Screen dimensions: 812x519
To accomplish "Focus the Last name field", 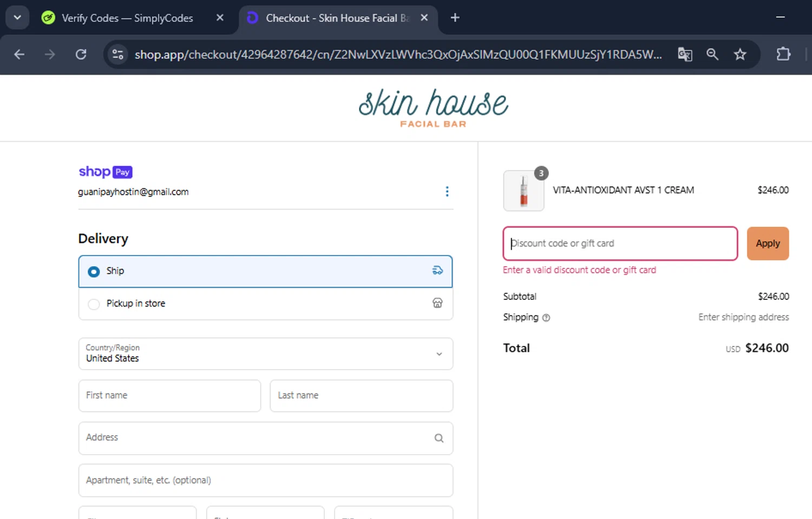I will tap(361, 396).
